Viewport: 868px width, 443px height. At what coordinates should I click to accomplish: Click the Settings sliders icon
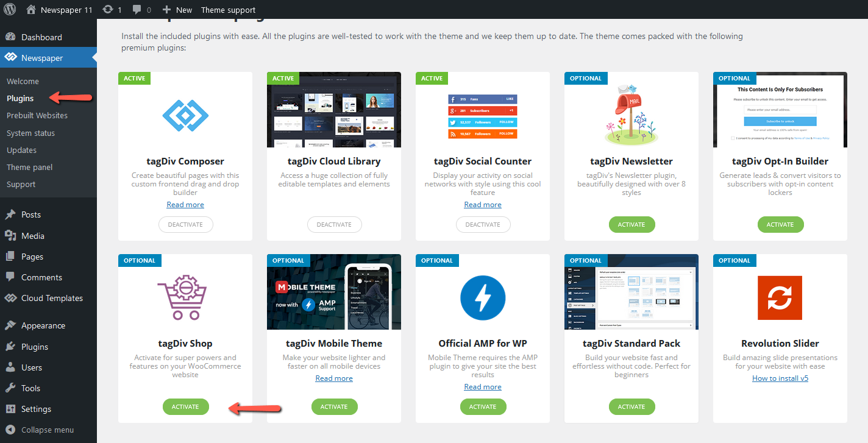click(x=10, y=409)
